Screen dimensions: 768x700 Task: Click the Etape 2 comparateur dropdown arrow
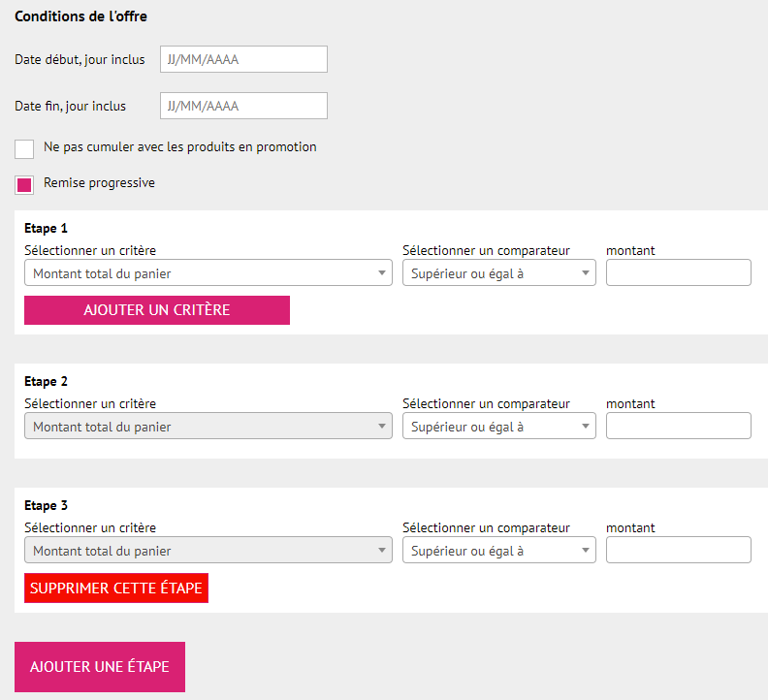586,428
